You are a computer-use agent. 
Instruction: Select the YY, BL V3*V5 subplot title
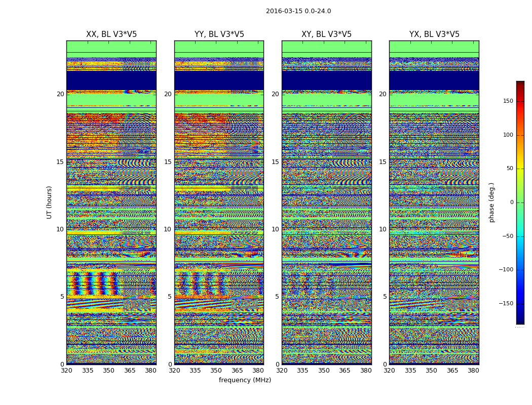(x=219, y=34)
